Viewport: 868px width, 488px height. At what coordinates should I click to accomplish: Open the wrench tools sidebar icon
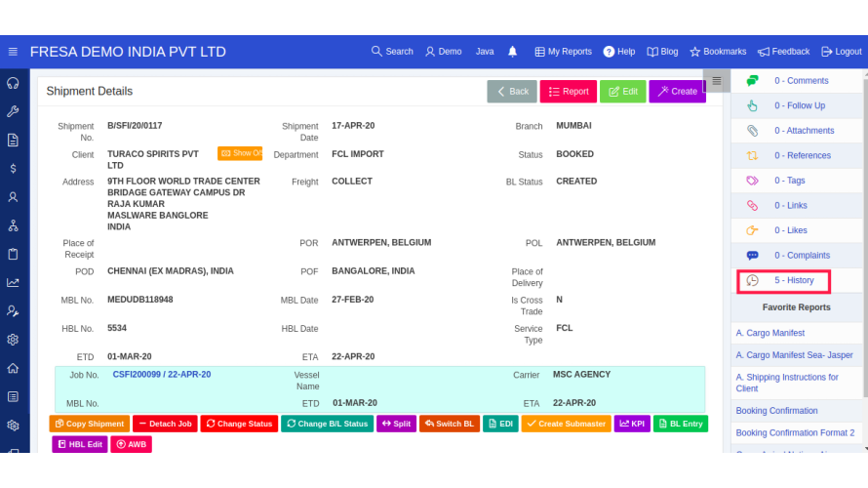[13, 111]
